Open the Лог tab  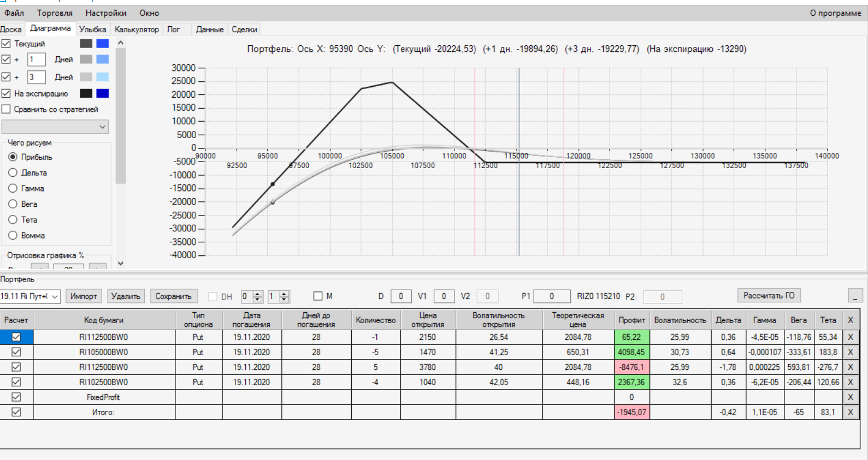click(174, 29)
